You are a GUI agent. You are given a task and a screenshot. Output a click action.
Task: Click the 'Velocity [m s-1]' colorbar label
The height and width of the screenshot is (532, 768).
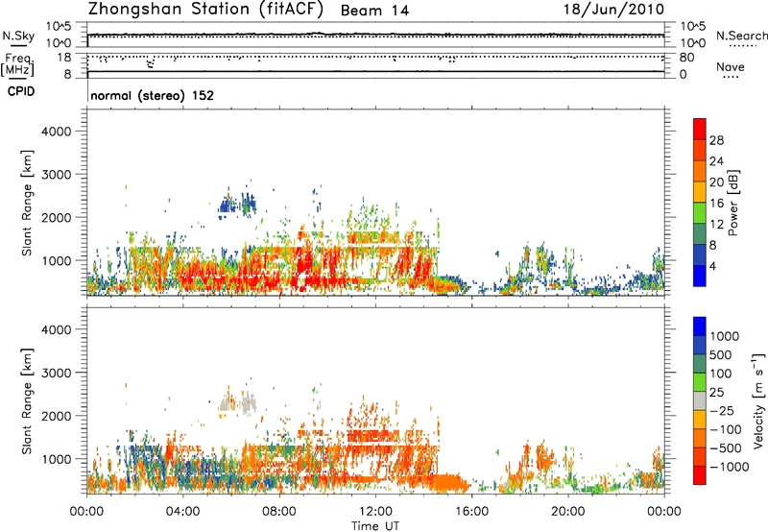758,400
